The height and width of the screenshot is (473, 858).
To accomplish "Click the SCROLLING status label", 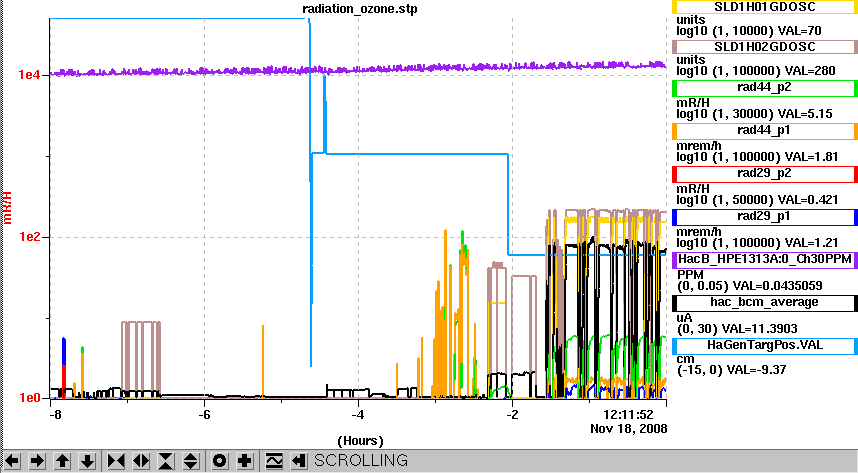I will point(361,460).
